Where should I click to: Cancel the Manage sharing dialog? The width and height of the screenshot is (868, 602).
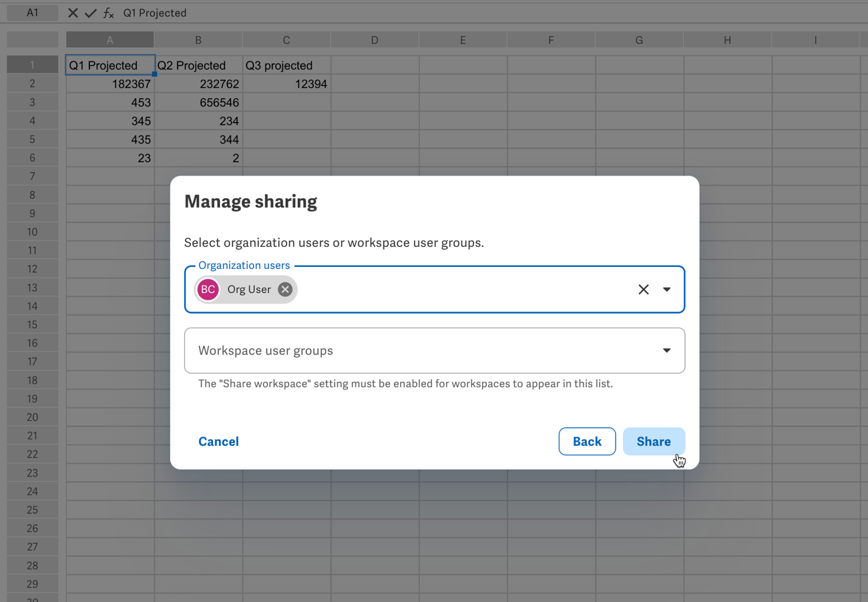point(218,441)
